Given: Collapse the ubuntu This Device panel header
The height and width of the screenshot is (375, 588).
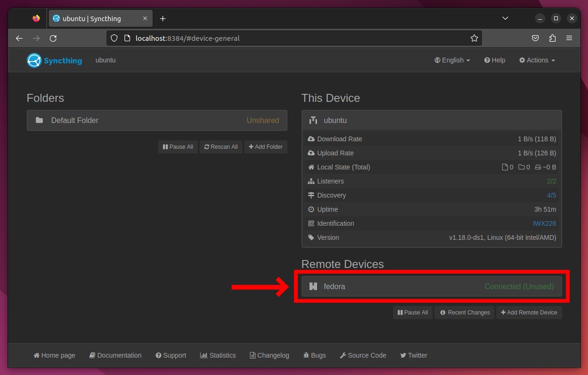Looking at the screenshot, I should (432, 120).
